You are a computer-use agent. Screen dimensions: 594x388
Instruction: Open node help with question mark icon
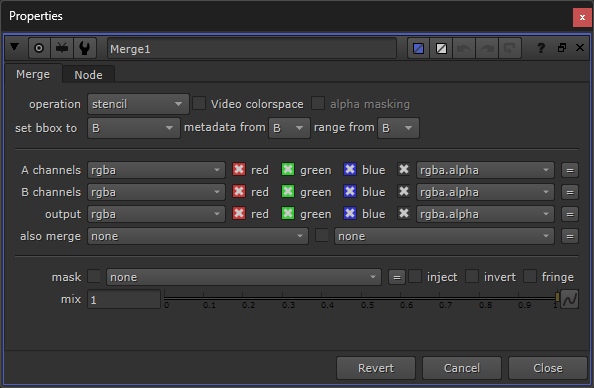(541, 48)
